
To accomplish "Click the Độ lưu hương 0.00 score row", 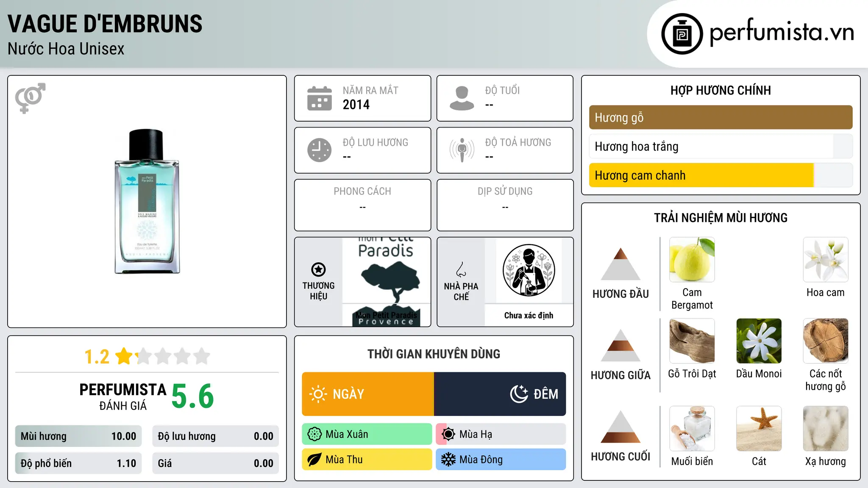I will pyautogui.click(x=216, y=436).
